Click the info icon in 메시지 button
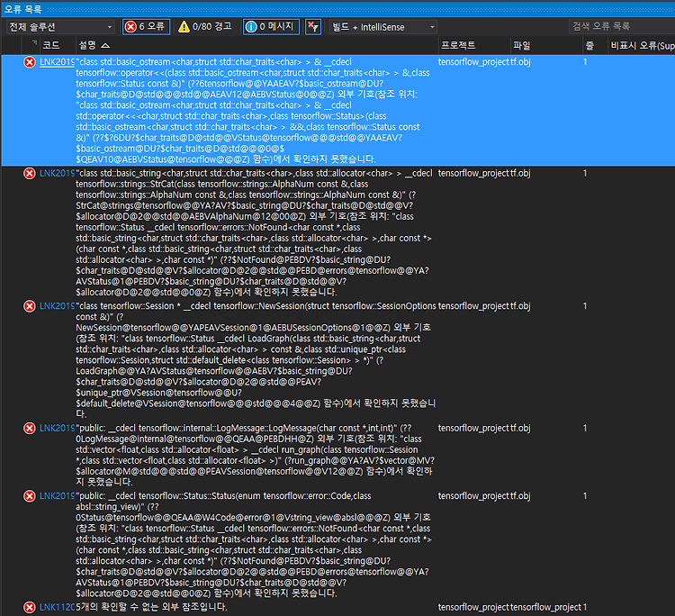This screenshot has height=616, width=675. (x=251, y=27)
